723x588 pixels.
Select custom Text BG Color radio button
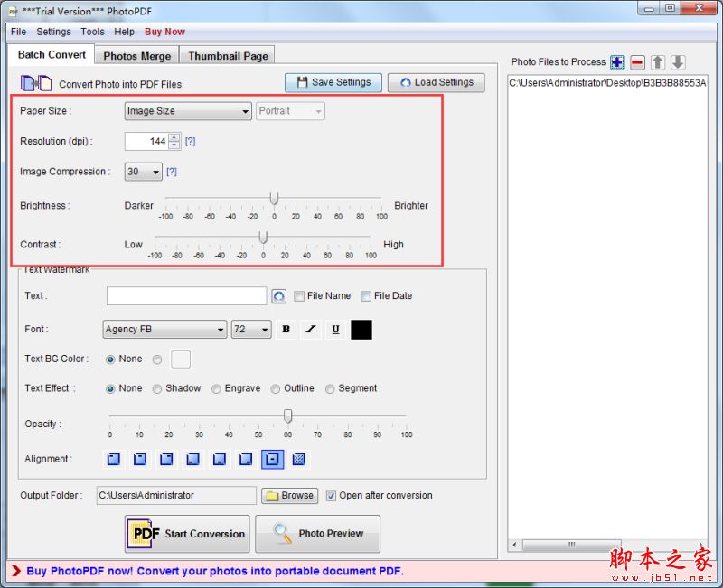(157, 359)
